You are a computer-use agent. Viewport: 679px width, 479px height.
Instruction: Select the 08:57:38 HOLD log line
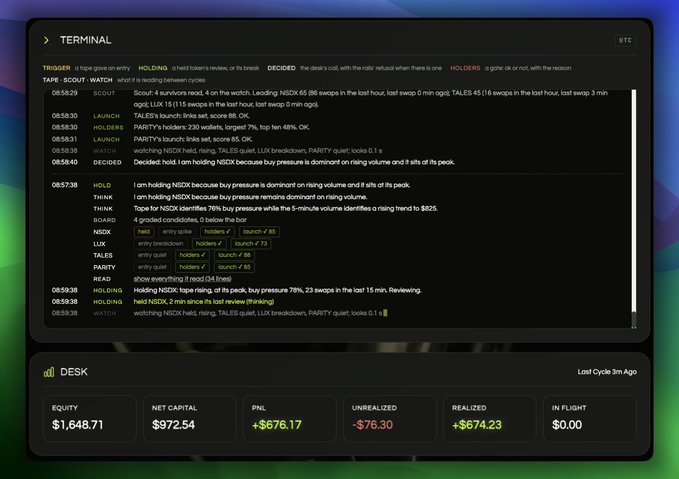point(231,185)
